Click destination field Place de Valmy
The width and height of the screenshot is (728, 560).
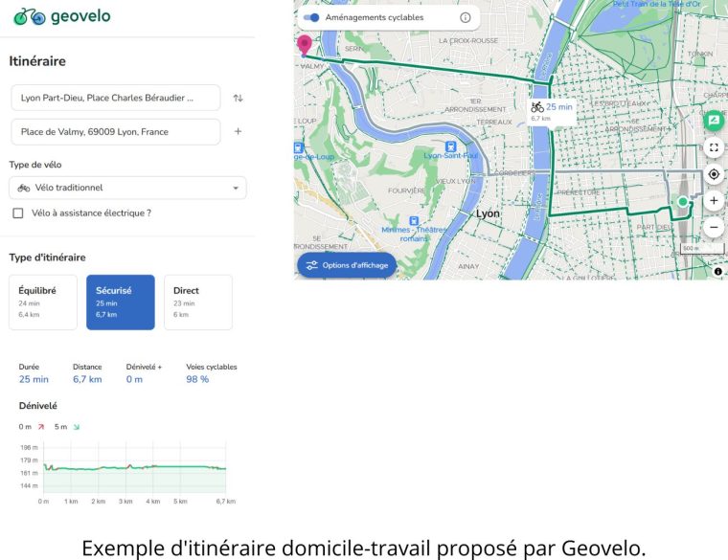116,132
